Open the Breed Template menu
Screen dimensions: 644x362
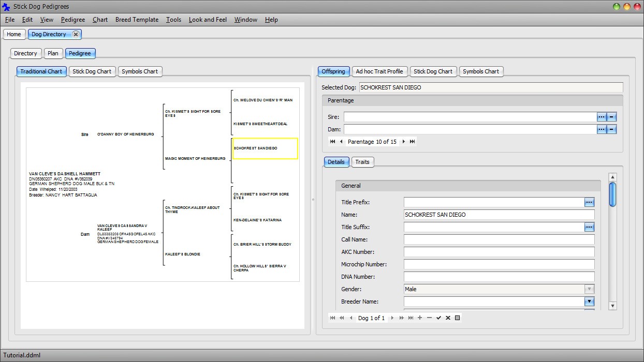[137, 20]
